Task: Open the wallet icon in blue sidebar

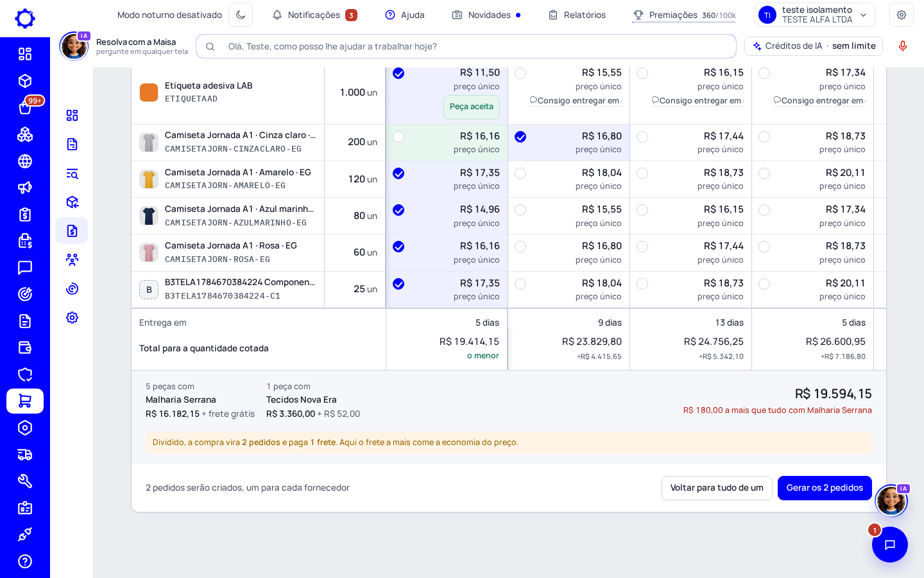Action: point(25,347)
